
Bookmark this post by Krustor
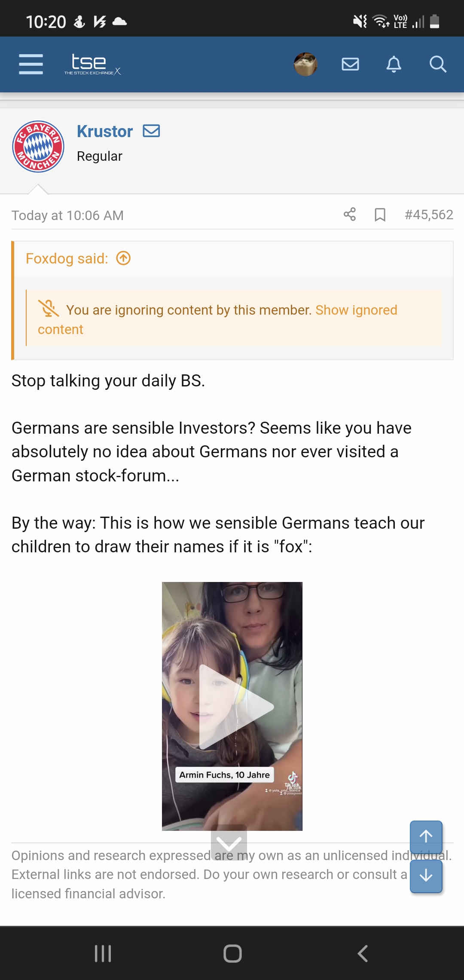(380, 214)
